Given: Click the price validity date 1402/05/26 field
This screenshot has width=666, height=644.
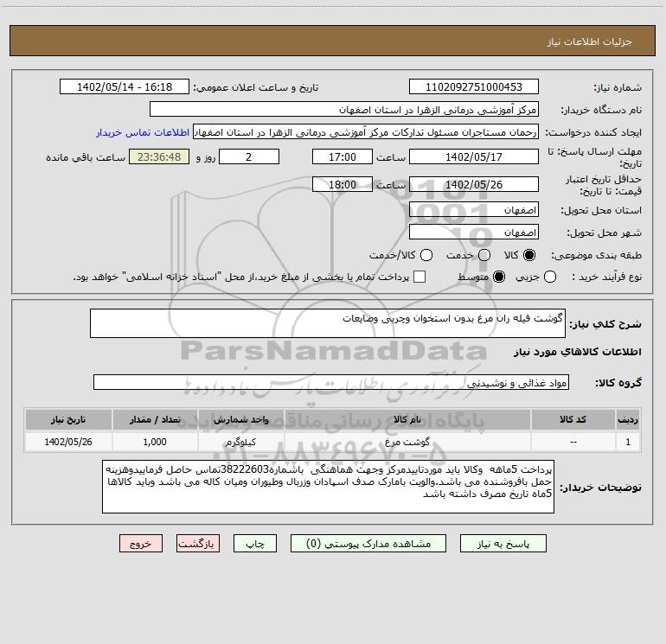Looking at the screenshot, I should 474,184.
